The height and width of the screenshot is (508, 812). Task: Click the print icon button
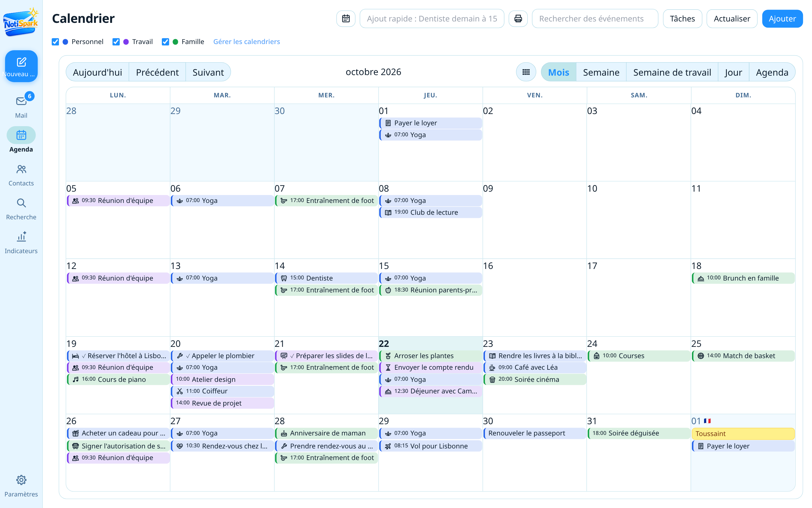coord(518,18)
